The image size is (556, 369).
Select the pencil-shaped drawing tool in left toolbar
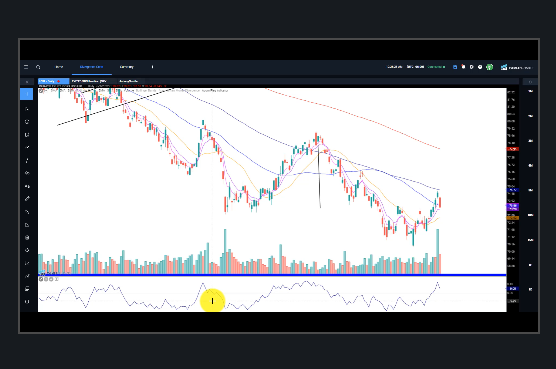pyautogui.click(x=27, y=199)
